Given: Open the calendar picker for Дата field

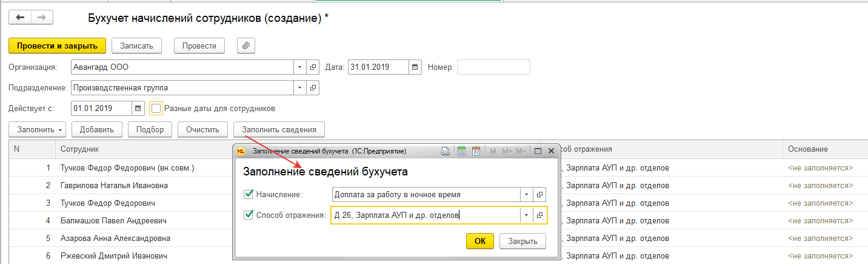Looking at the screenshot, I should coord(415,67).
